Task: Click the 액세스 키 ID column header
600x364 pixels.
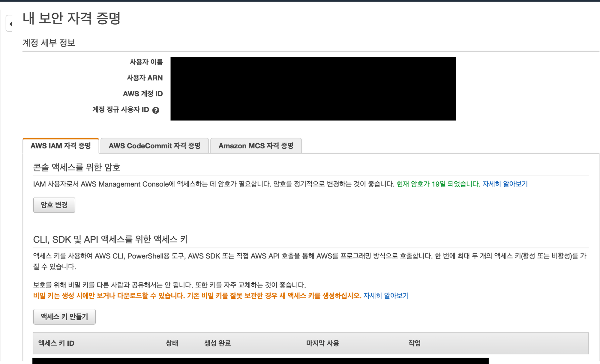Action: point(56,343)
